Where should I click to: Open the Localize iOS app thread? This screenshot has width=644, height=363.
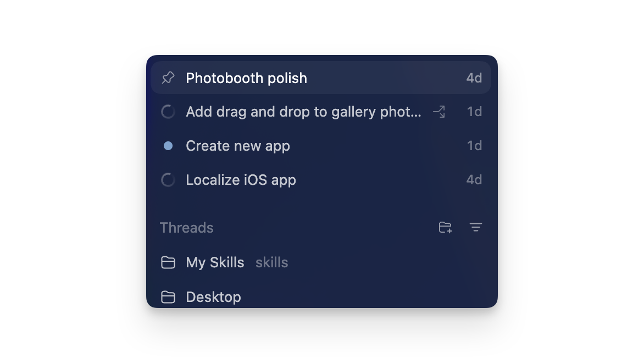click(241, 180)
